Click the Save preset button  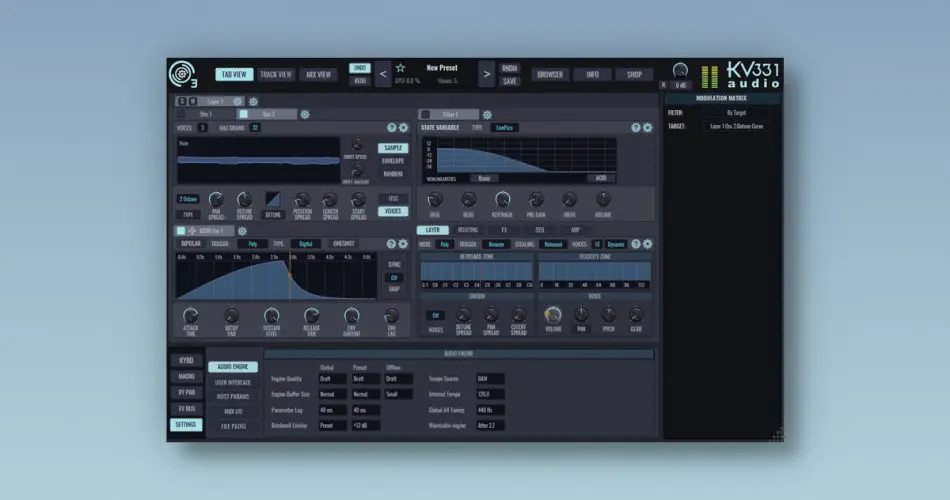pos(510,81)
